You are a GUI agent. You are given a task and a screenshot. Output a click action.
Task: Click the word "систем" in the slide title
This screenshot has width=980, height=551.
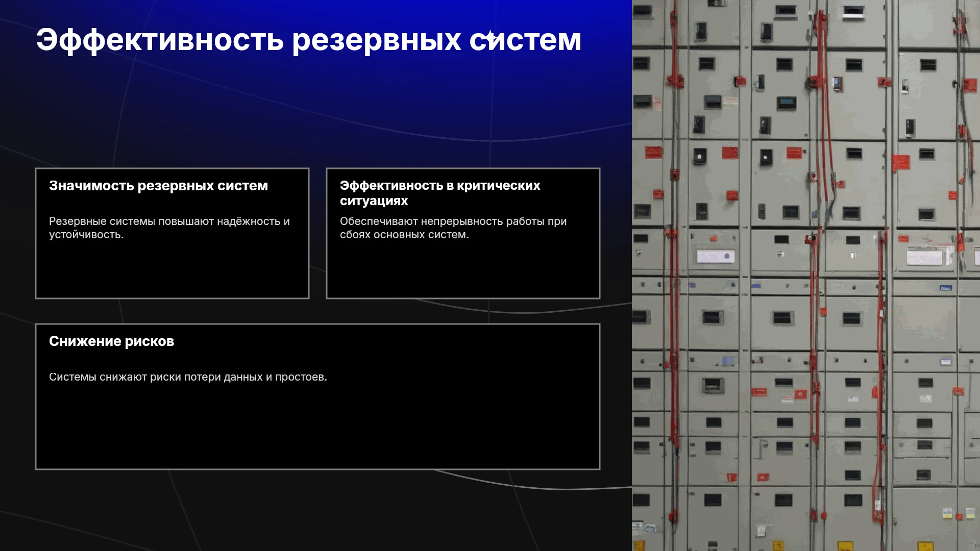[525, 40]
